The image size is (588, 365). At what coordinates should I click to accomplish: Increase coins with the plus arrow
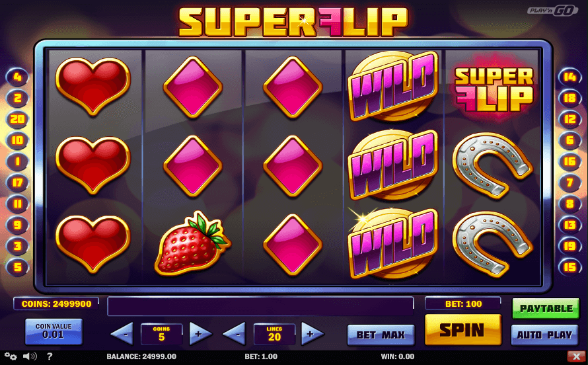(200, 333)
